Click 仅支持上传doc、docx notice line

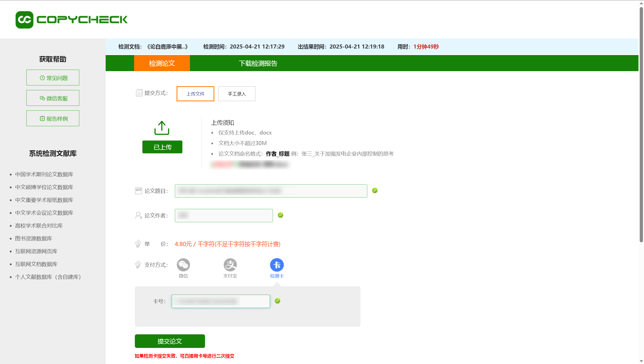[245, 132]
